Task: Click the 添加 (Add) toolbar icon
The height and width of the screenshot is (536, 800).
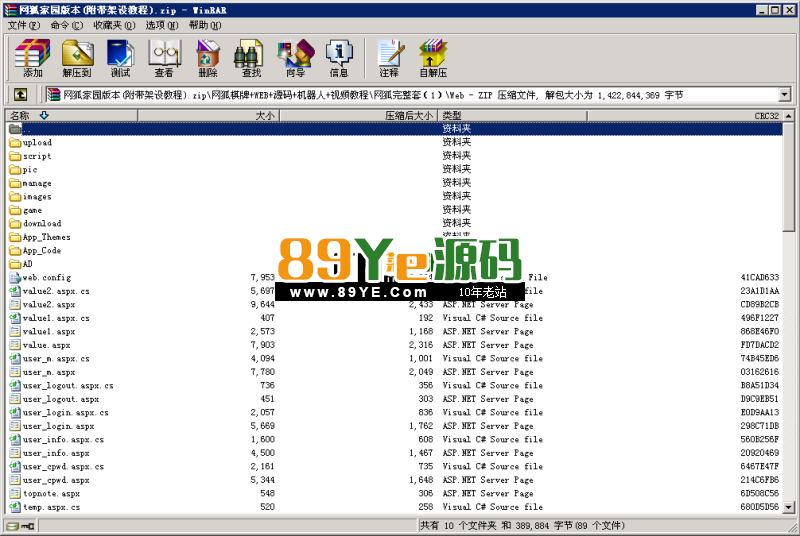Action: point(32,58)
